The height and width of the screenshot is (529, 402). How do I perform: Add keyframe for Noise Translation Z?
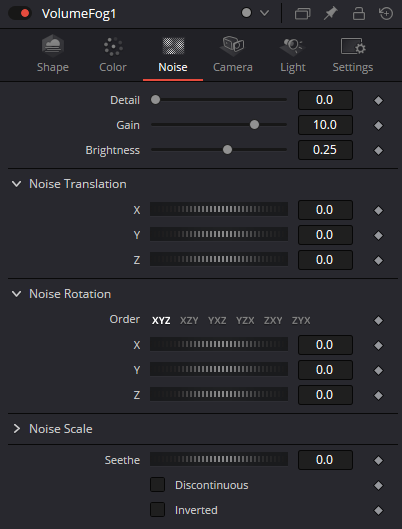coord(378,260)
